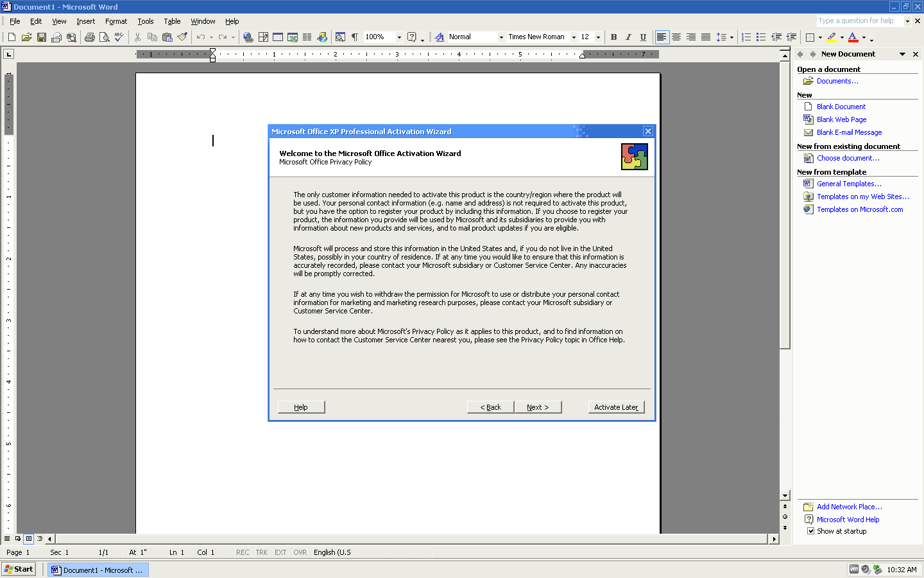Open the Highlight color dropdown arrow
Screen dimensions: 924x578
click(842, 37)
